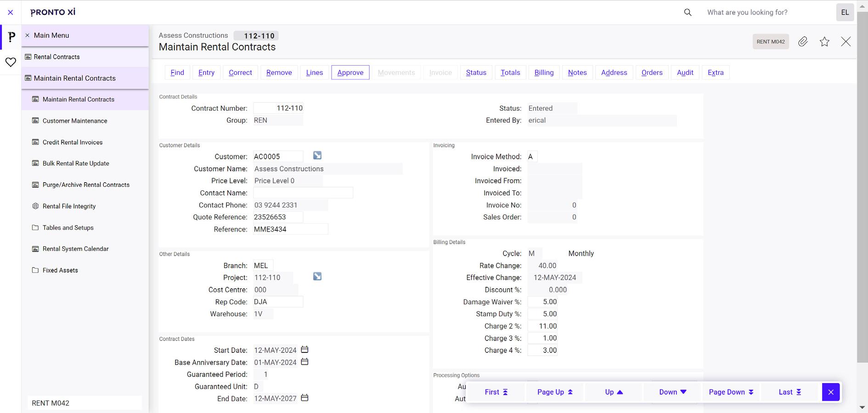Click the Damage Waiver % field
This screenshot has width=868, height=413.
542,302
